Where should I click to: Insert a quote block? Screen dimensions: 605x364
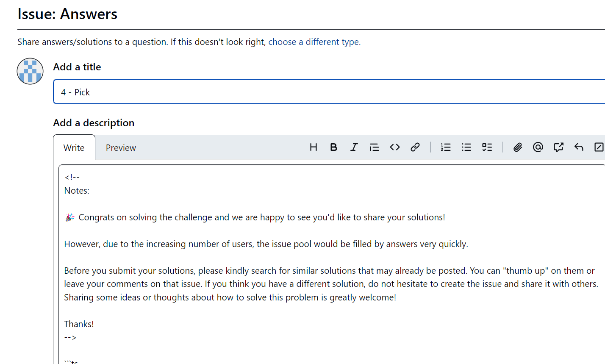coord(375,147)
